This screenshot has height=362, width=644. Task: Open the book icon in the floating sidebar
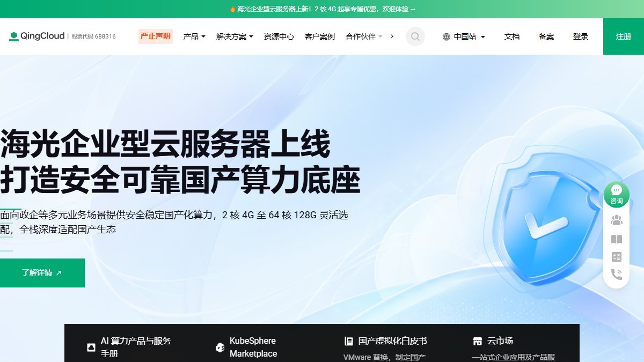[x=617, y=239]
